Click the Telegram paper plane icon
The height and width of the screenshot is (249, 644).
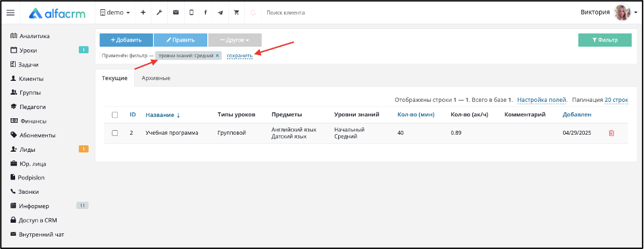click(x=220, y=12)
